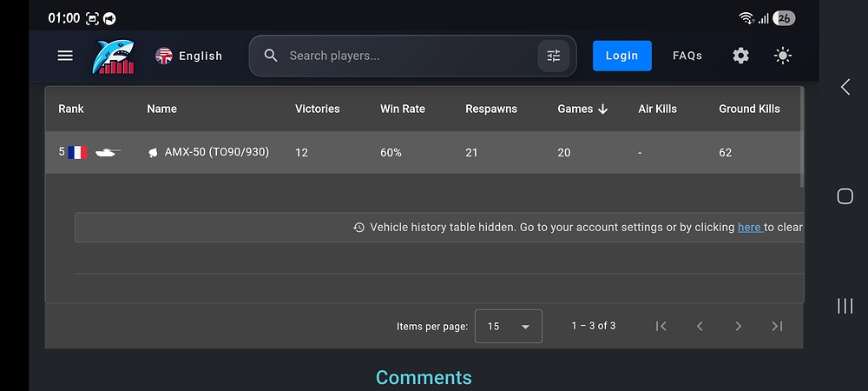Click the 'here' link in notice

pos(749,227)
